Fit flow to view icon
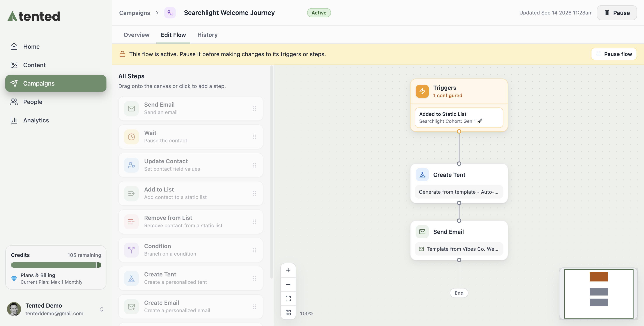 pyautogui.click(x=288, y=298)
